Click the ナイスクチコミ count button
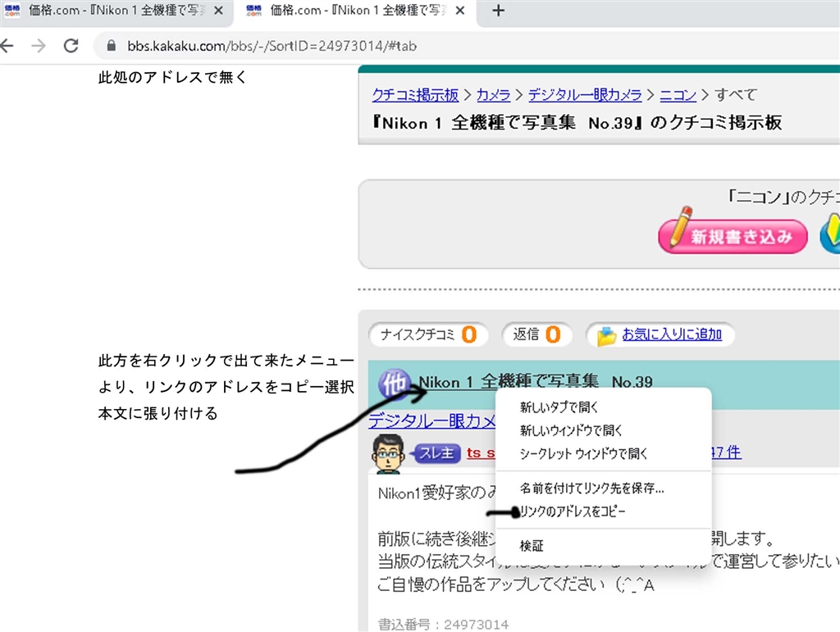The height and width of the screenshot is (632, 840). (428, 335)
